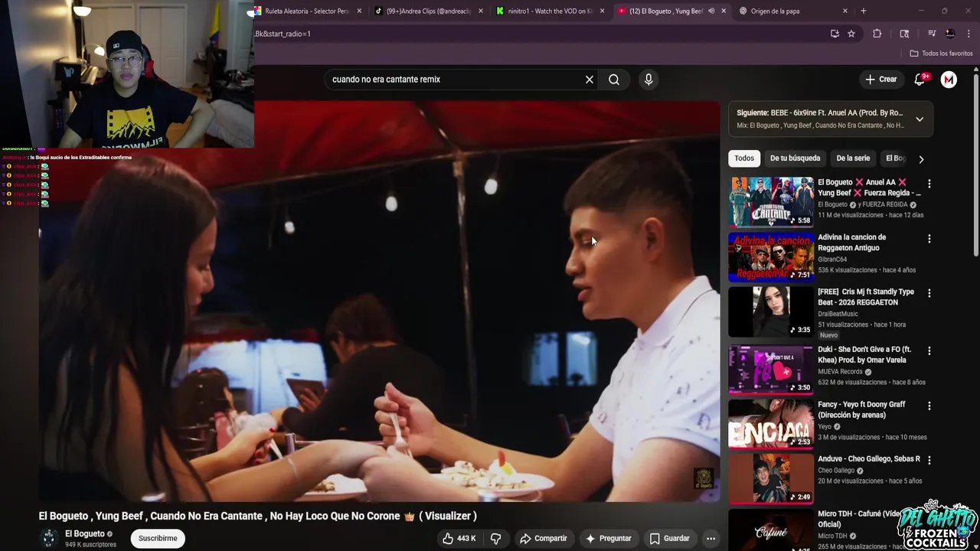Image resolution: width=980 pixels, height=551 pixels.
Task: Click the YouTube search magnifier button
Action: pyautogui.click(x=614, y=80)
